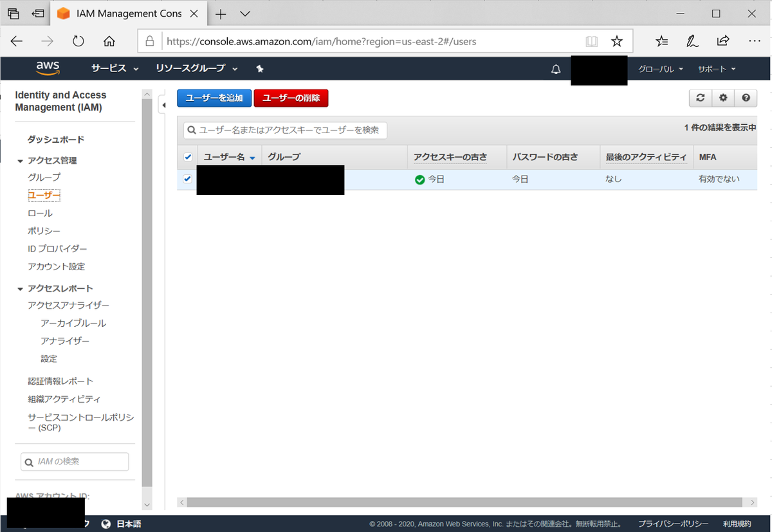
Task: Click the share page icon
Action: click(723, 41)
